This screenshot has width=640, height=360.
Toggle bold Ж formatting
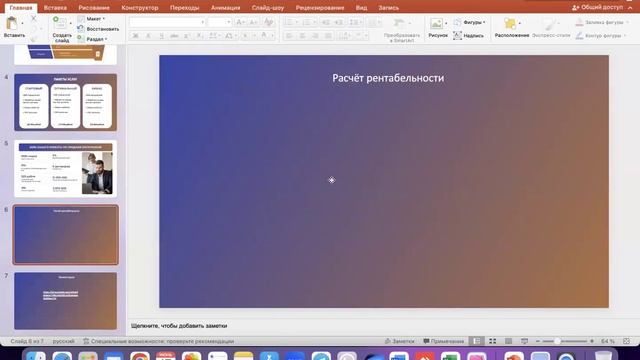136,36
